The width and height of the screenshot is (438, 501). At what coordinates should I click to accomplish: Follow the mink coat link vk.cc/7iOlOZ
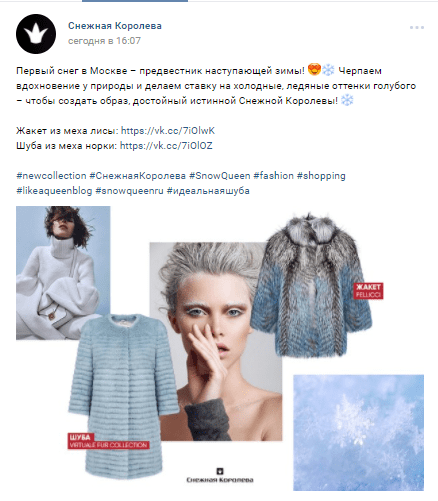click(166, 146)
